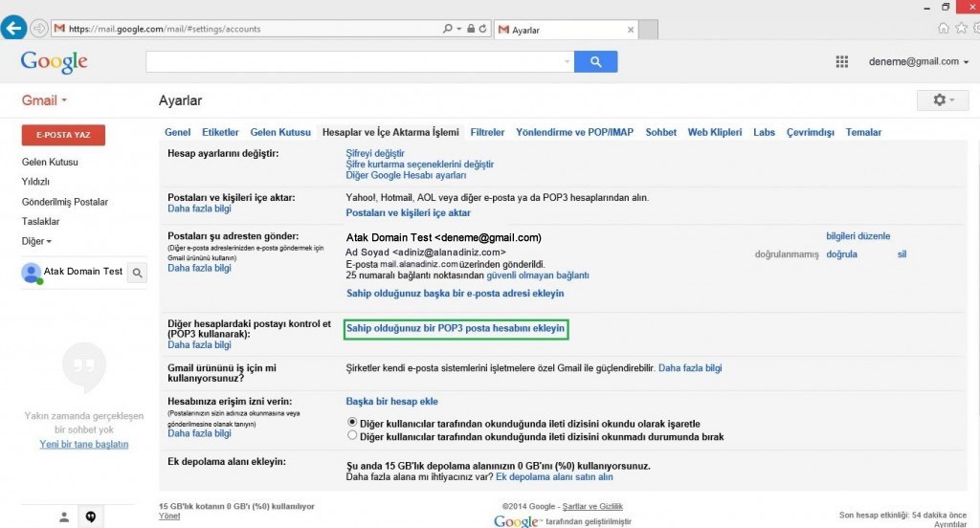
Task: Click the browser forward arrow button
Action: (x=38, y=29)
